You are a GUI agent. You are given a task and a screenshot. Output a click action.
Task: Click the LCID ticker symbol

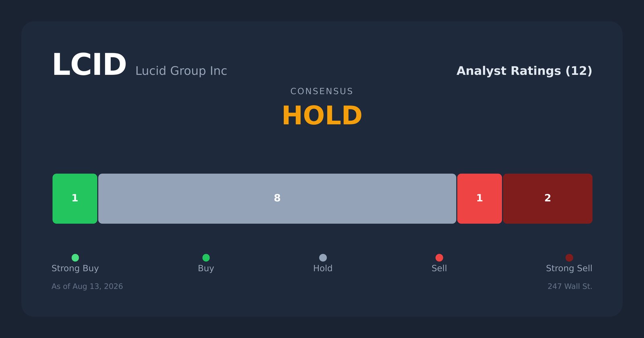(x=89, y=65)
